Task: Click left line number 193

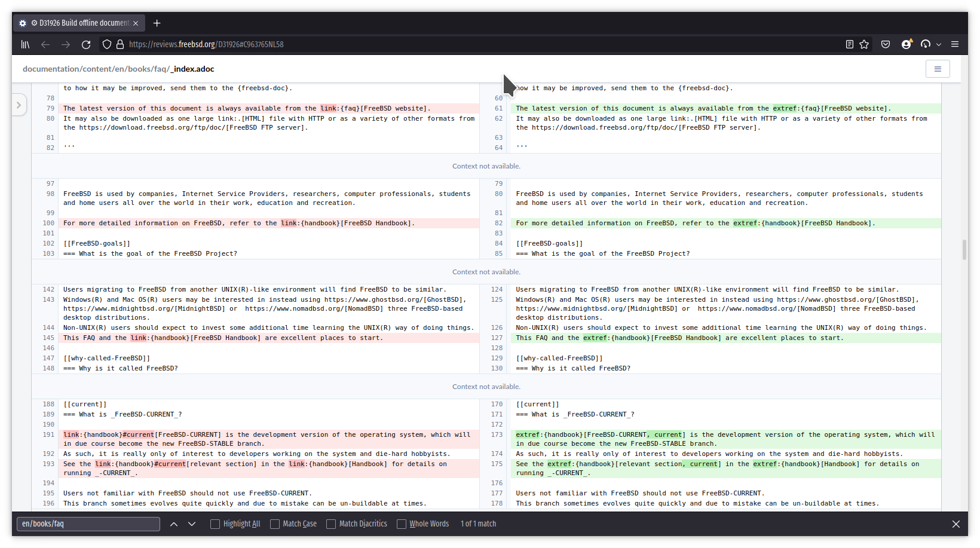Action: pos(48,464)
